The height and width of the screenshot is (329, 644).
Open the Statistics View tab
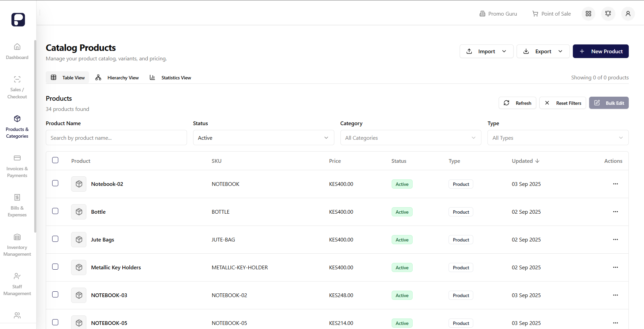[170, 77]
